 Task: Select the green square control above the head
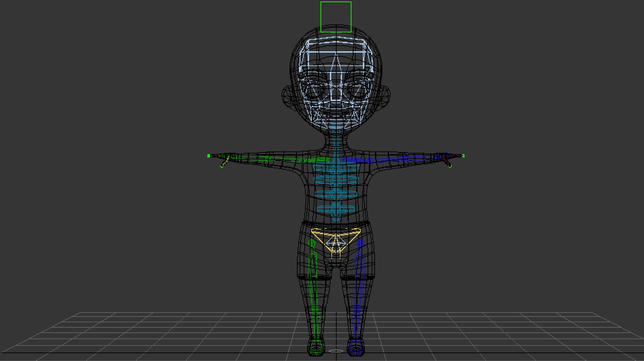(336, 17)
